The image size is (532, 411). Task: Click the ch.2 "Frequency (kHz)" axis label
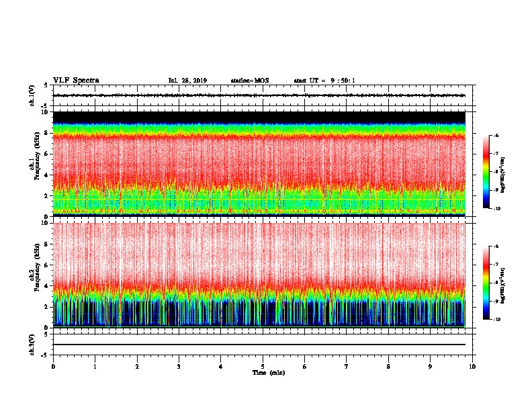tap(38, 267)
